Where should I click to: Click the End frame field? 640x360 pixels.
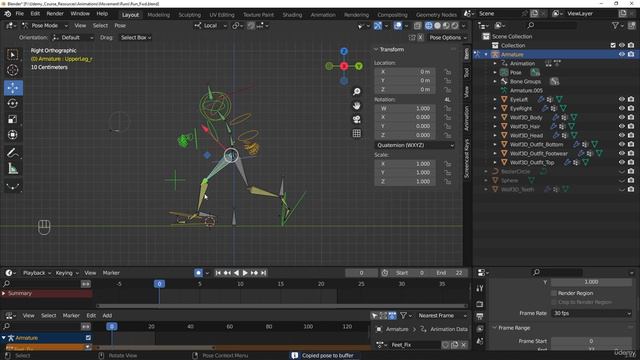coord(449,273)
